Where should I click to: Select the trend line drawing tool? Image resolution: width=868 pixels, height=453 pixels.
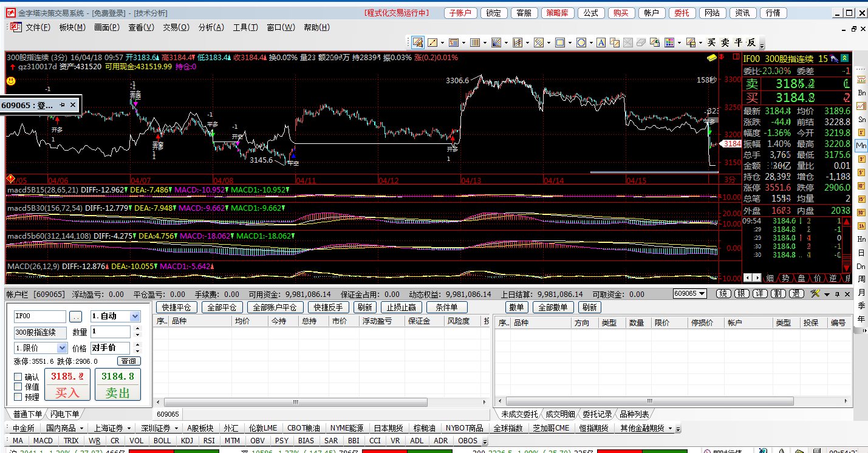(x=433, y=43)
